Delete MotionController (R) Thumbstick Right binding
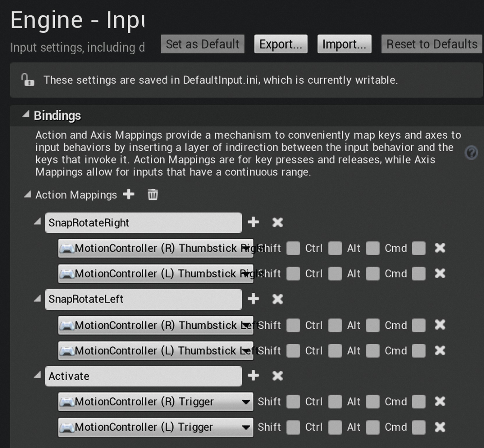The width and height of the screenshot is (484, 448). pyautogui.click(x=440, y=248)
